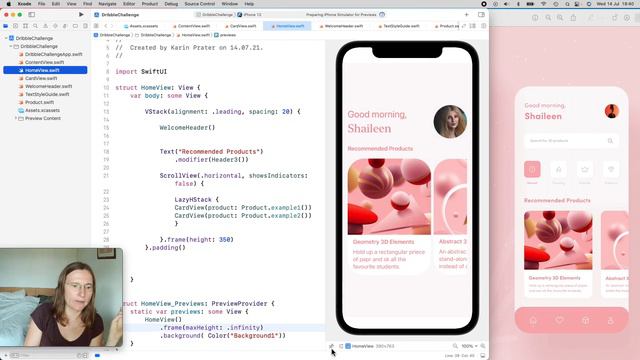640x360 pixels.
Task: Open the issue navigator warning icon
Action: [45, 26]
